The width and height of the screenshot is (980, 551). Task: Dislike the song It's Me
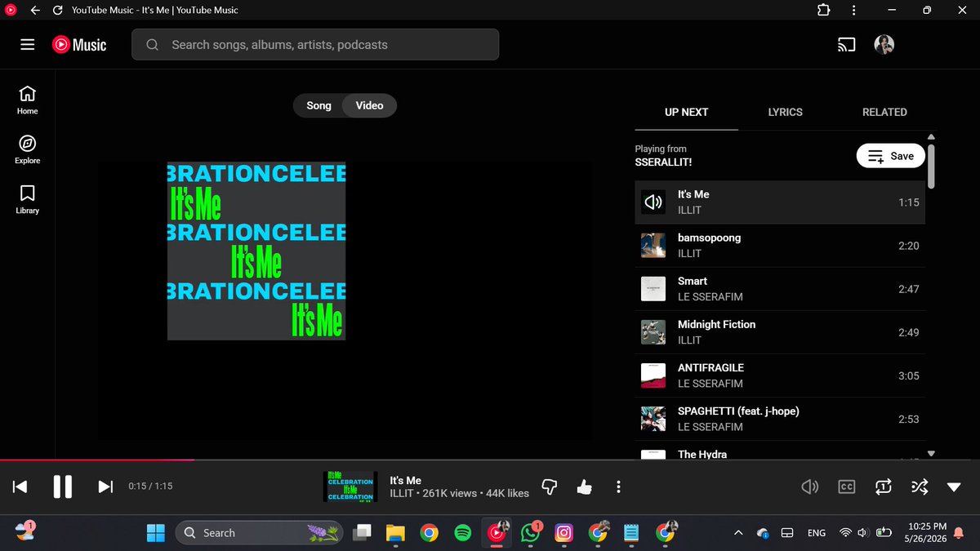[x=550, y=487]
